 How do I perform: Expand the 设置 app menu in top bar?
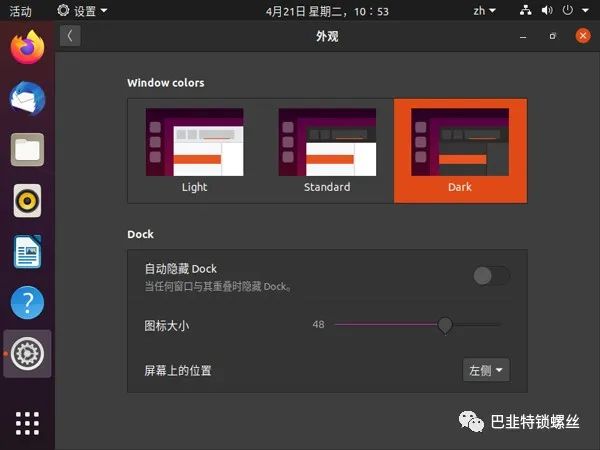tap(82, 11)
